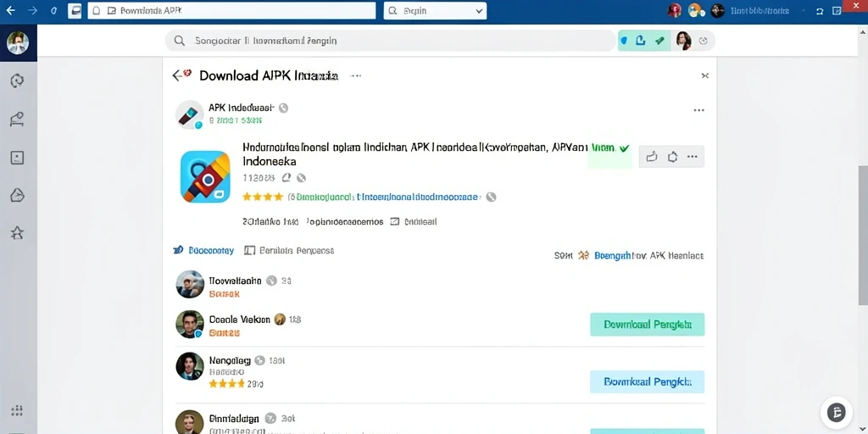
Task: Reload the page with the refresh icon
Action: click(53, 10)
